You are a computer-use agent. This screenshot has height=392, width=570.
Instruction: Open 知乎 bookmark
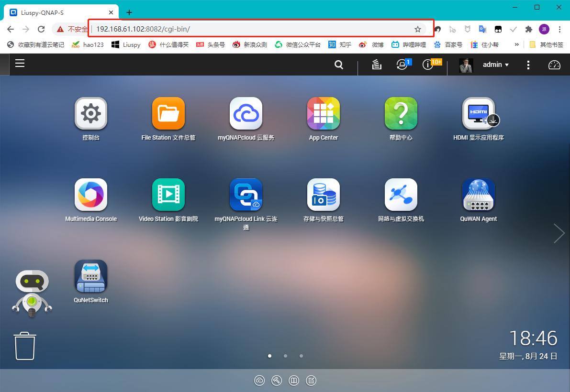point(340,44)
